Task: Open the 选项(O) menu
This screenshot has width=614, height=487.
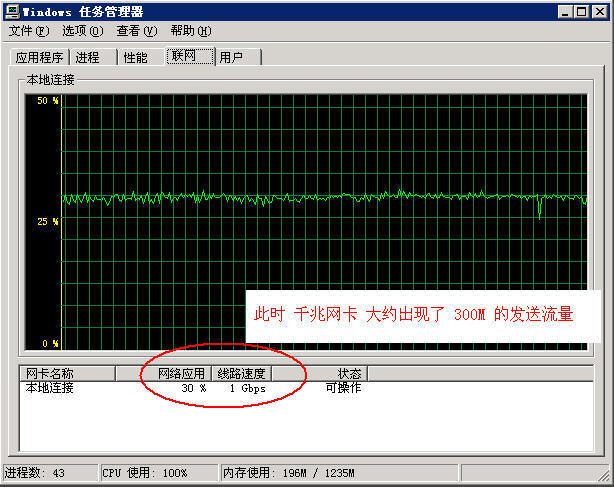Action: point(83,31)
